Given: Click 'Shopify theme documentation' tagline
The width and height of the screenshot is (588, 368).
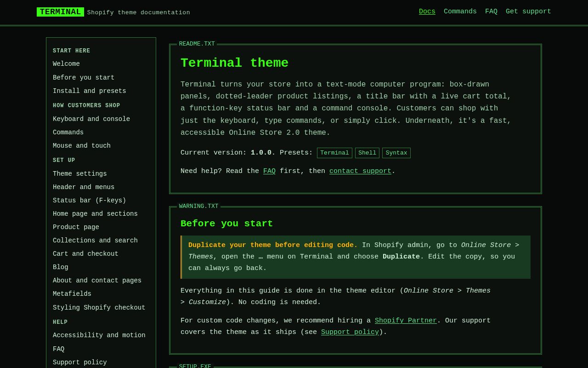Looking at the screenshot, I should pyautogui.click(x=139, y=12).
